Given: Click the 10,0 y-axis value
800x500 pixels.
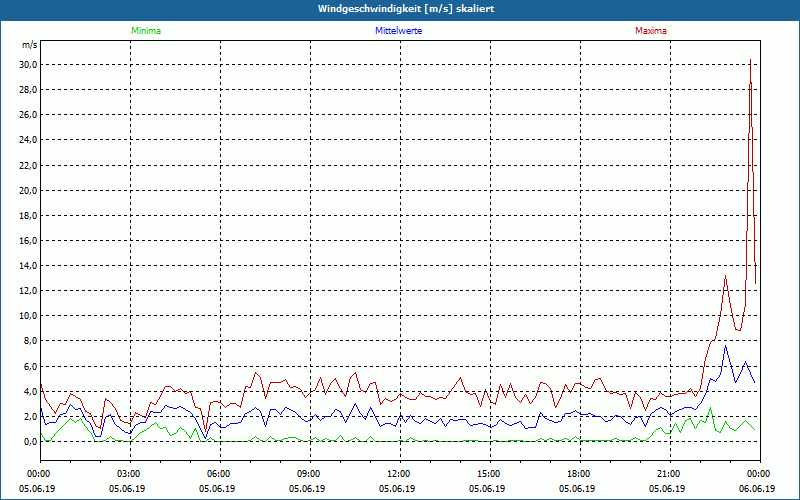Looking at the screenshot, I should pos(30,316).
